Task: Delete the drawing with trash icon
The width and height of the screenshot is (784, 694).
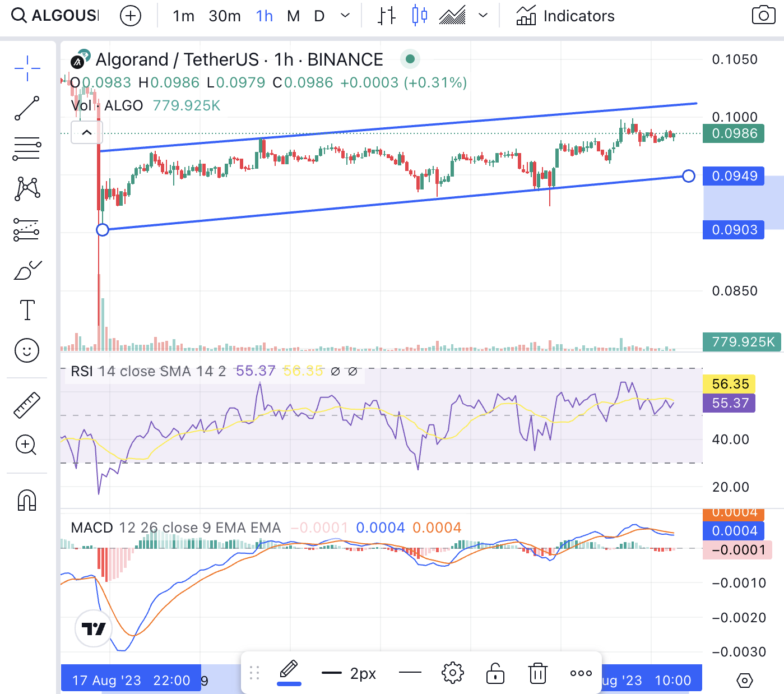Action: click(x=538, y=673)
